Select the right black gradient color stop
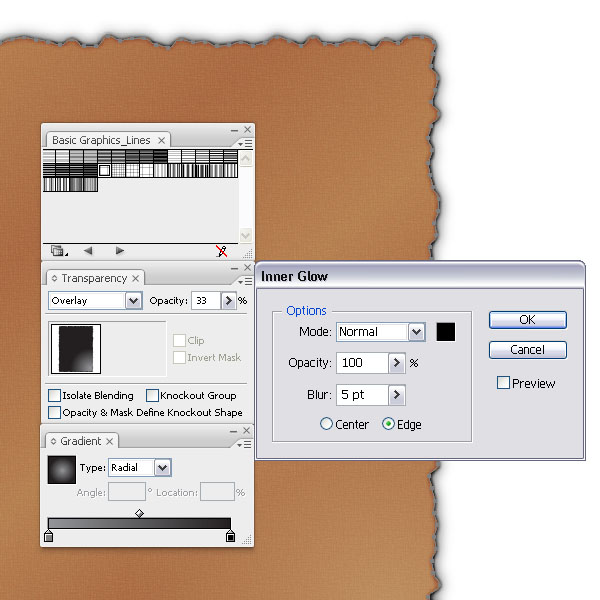This screenshot has width=600, height=600. tap(230, 536)
